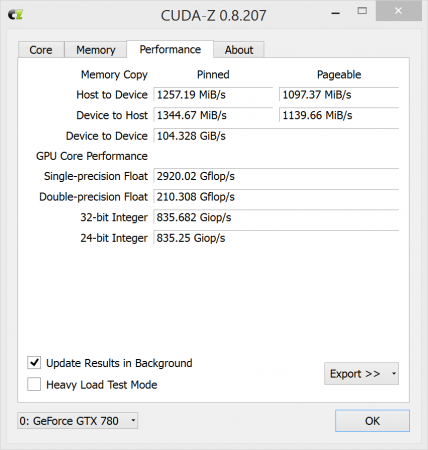Confirm with the OK button
This screenshot has width=428, height=450.
[372, 421]
